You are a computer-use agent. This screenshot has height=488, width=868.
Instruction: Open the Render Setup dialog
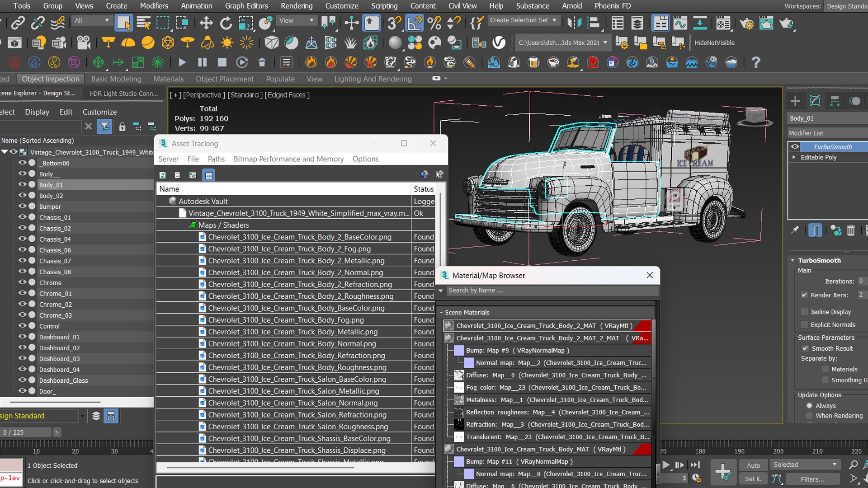(x=747, y=23)
